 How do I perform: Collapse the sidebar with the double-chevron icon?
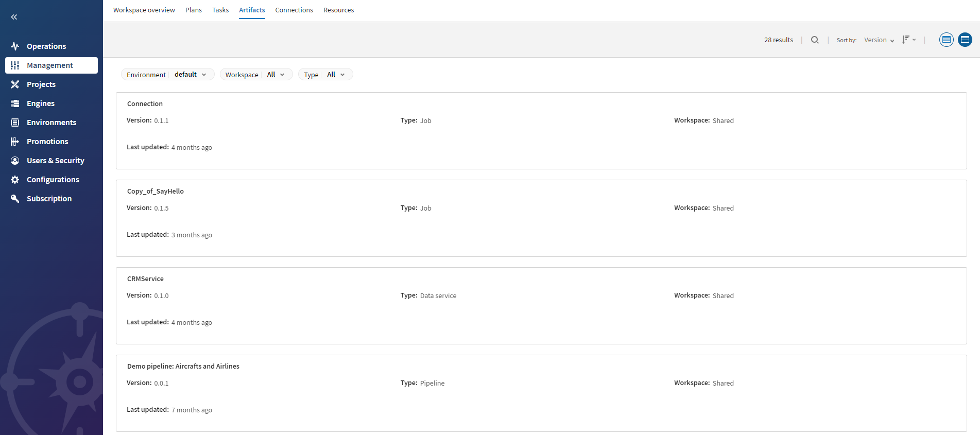coord(14,17)
